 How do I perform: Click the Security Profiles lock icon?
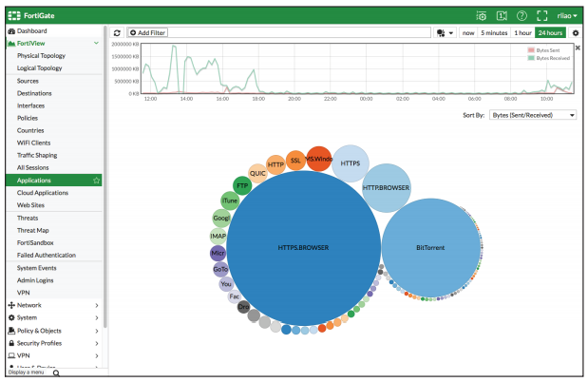click(x=11, y=343)
